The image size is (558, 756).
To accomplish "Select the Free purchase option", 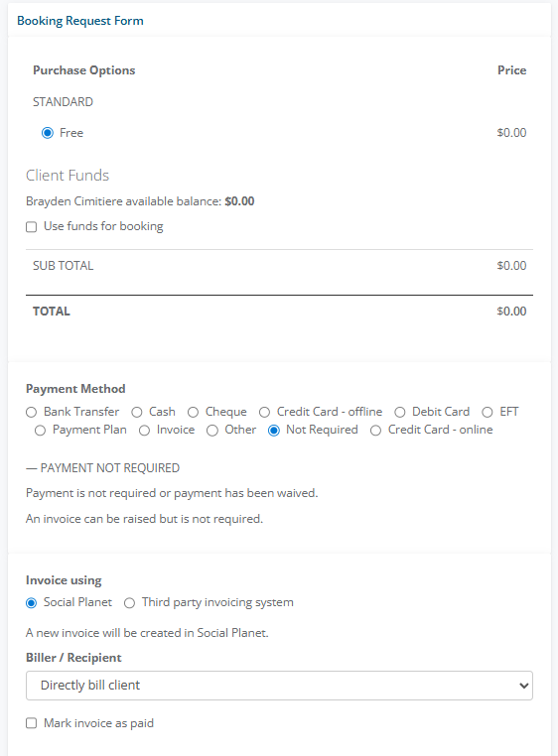I will tap(48, 133).
